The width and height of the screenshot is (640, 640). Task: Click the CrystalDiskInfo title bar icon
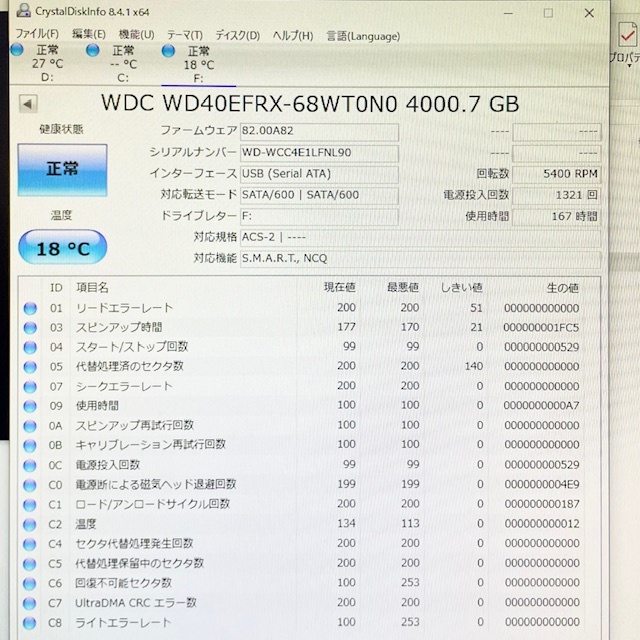(x=23, y=11)
